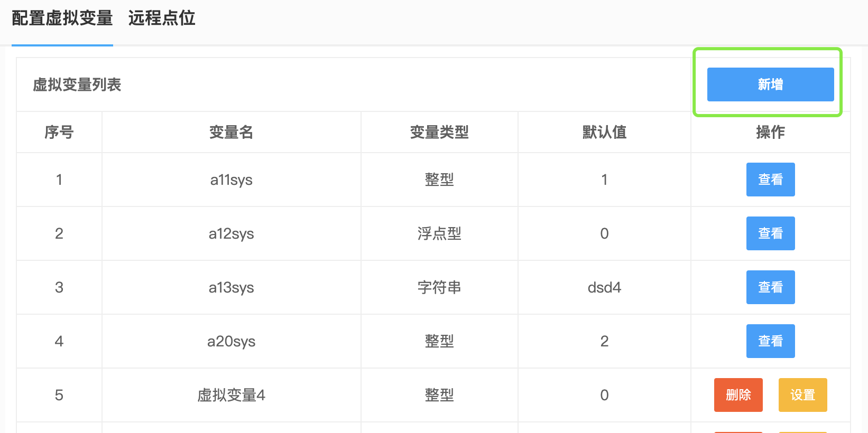
Task: Select the 默认值 column header
Action: 604,132
